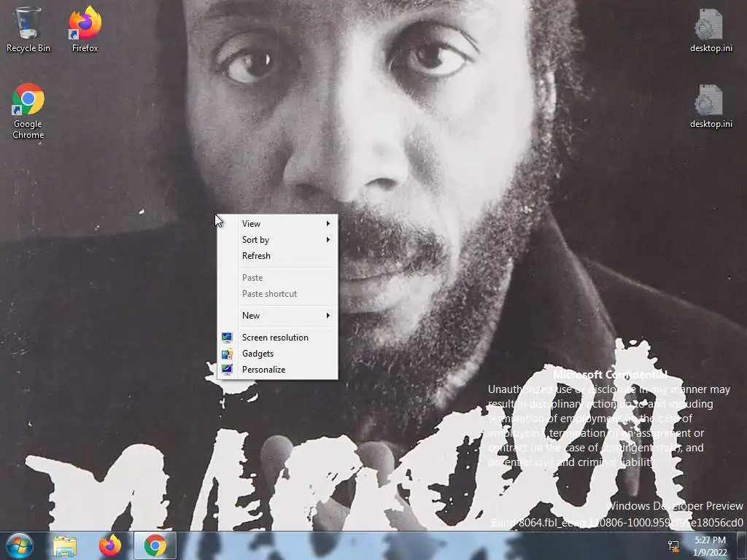Expand the Sort by submenu arrow

tap(328, 239)
